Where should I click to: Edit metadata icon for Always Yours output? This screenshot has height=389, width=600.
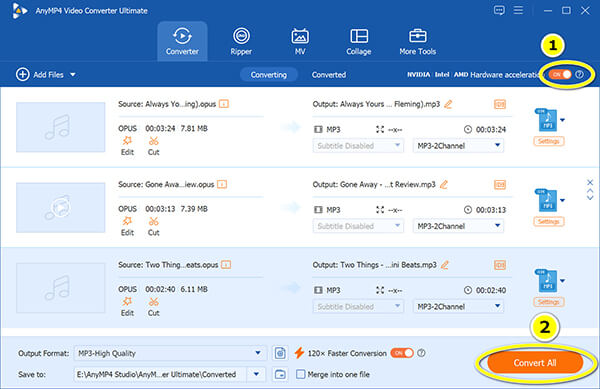(x=500, y=104)
